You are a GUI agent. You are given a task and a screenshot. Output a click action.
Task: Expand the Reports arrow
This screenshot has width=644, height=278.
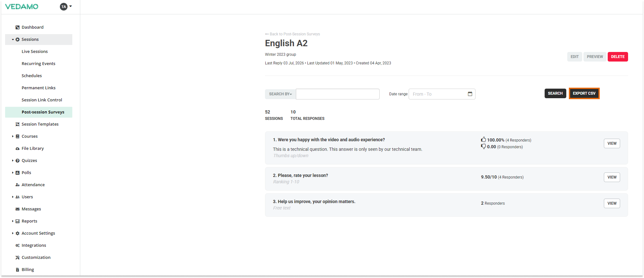[x=13, y=221]
